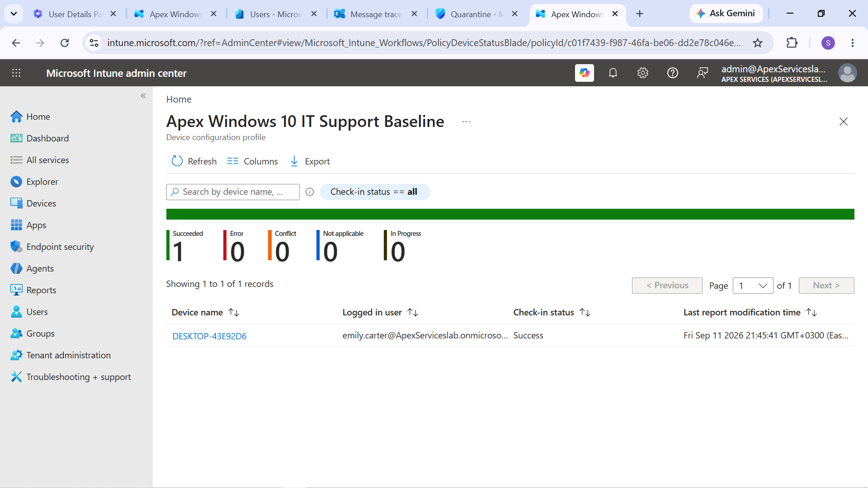Collapse the left navigation sidebar
The width and height of the screenshot is (868, 488).
143,96
